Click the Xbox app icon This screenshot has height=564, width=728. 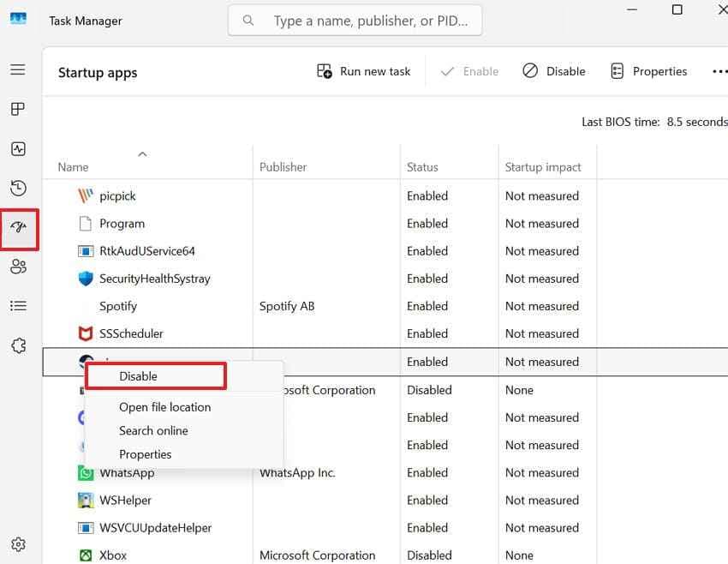(86, 555)
